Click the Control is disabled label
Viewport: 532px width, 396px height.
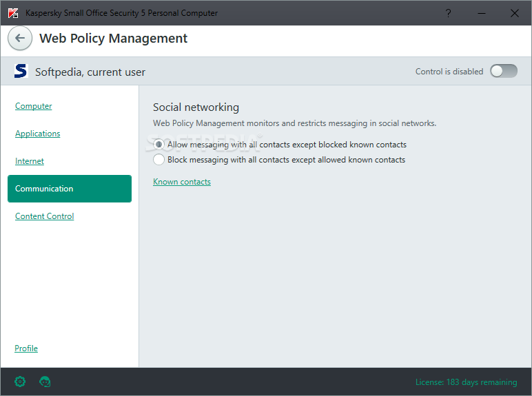449,72
